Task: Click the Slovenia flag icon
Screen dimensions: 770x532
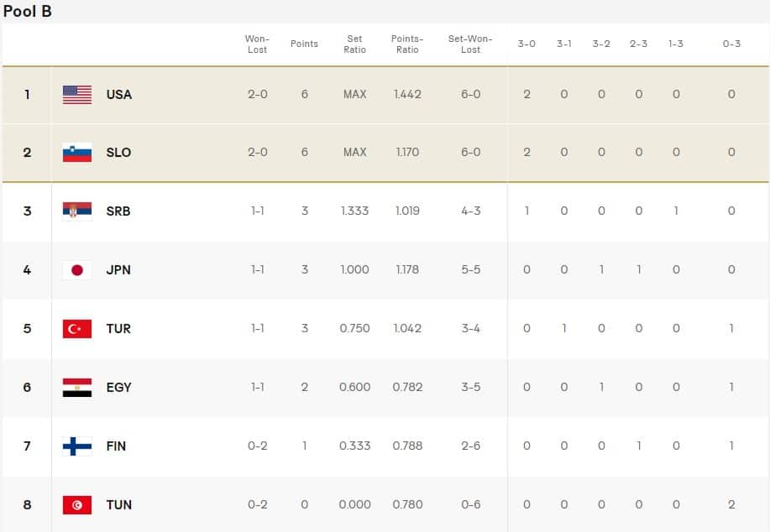Action: pyautogui.click(x=77, y=153)
